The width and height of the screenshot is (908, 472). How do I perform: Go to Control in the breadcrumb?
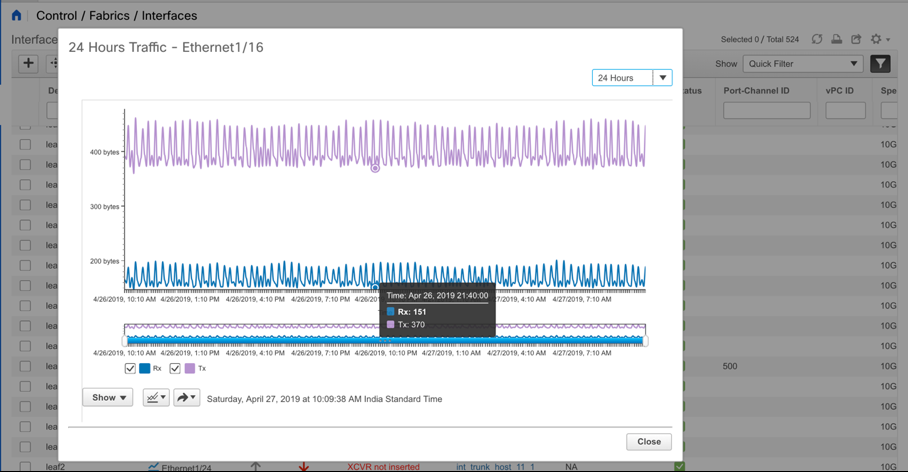pyautogui.click(x=57, y=16)
